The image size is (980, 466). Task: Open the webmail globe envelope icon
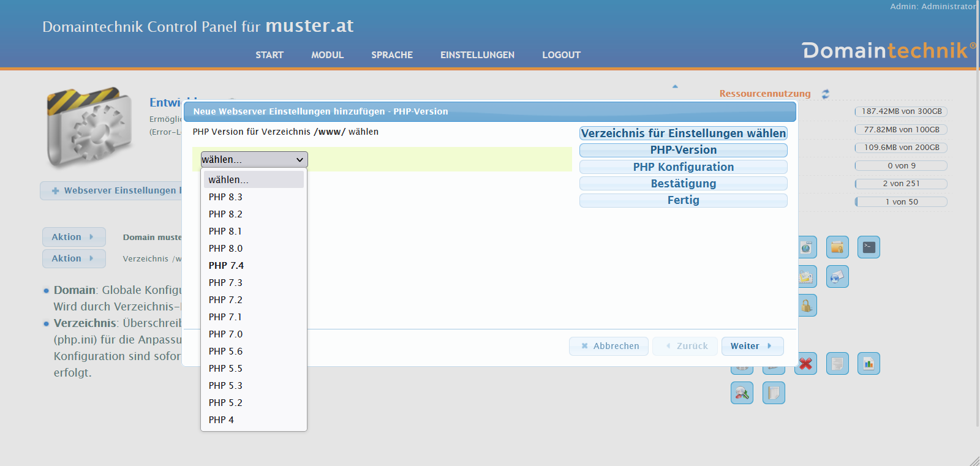click(837, 277)
